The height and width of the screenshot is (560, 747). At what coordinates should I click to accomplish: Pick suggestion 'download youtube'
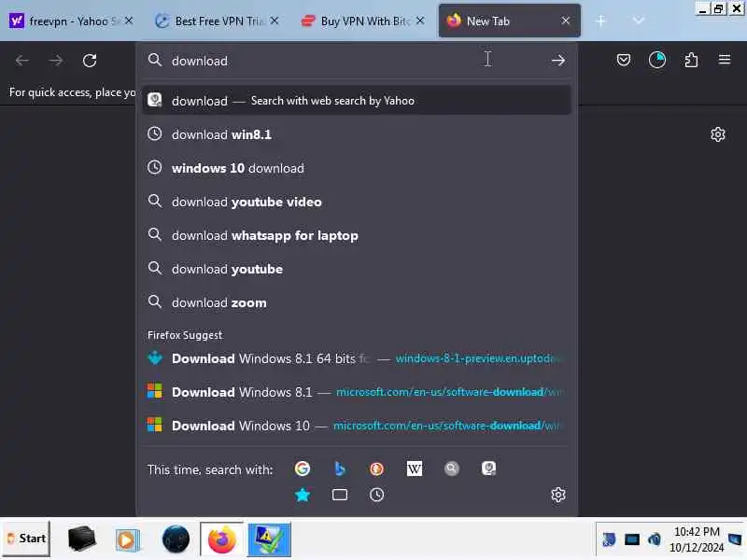357,269
